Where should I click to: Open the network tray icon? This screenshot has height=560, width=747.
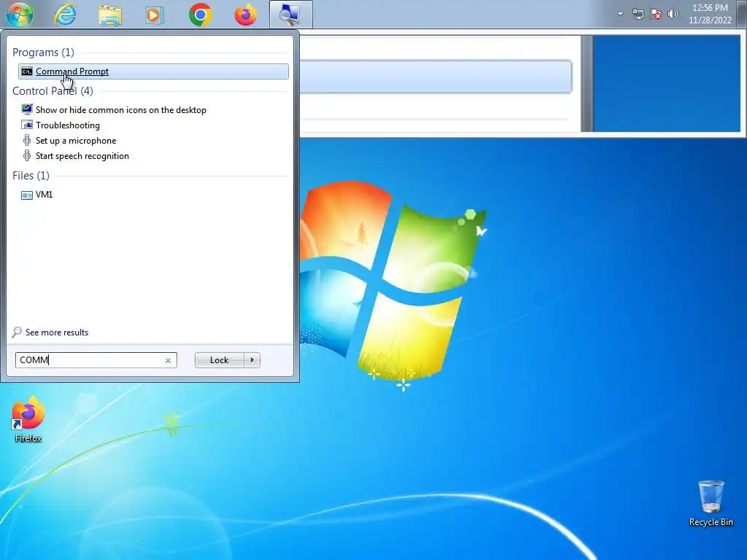click(x=638, y=14)
